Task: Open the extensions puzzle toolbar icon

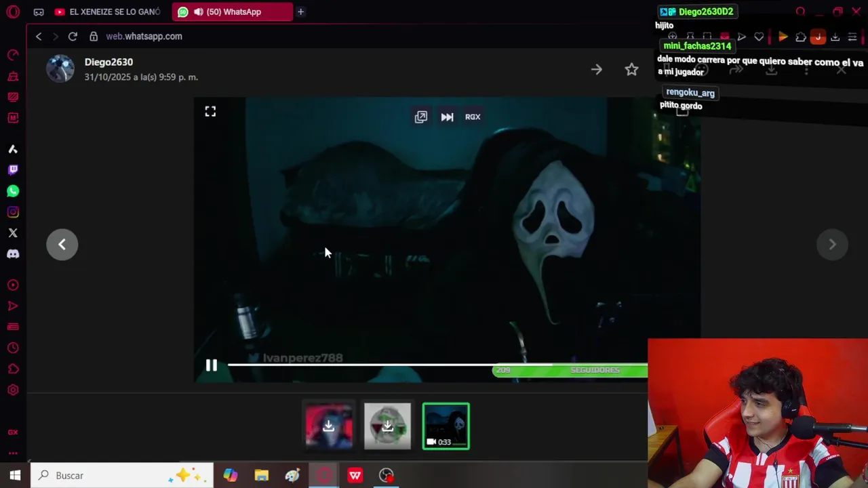Action: pos(800,37)
